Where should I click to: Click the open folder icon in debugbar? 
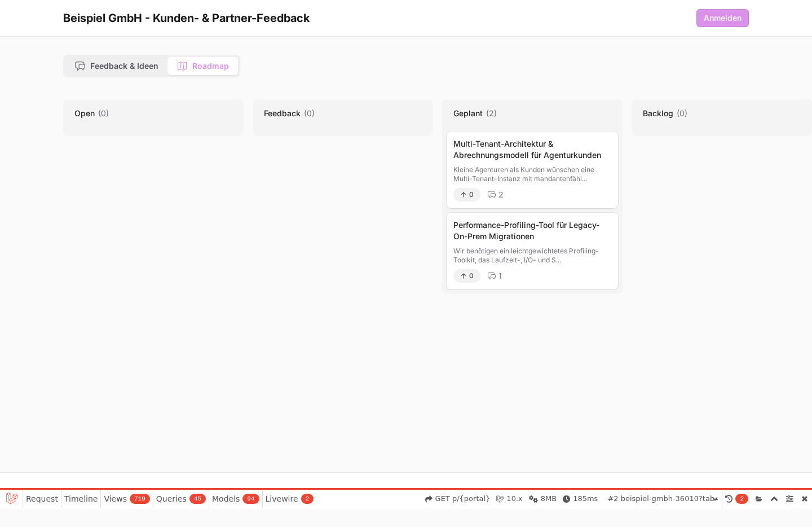[759, 499]
